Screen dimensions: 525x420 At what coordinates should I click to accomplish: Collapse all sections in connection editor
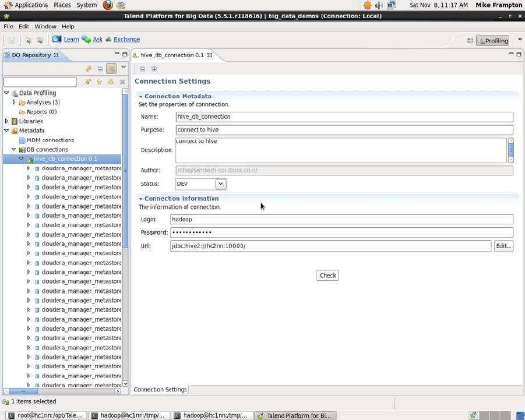click(x=143, y=69)
